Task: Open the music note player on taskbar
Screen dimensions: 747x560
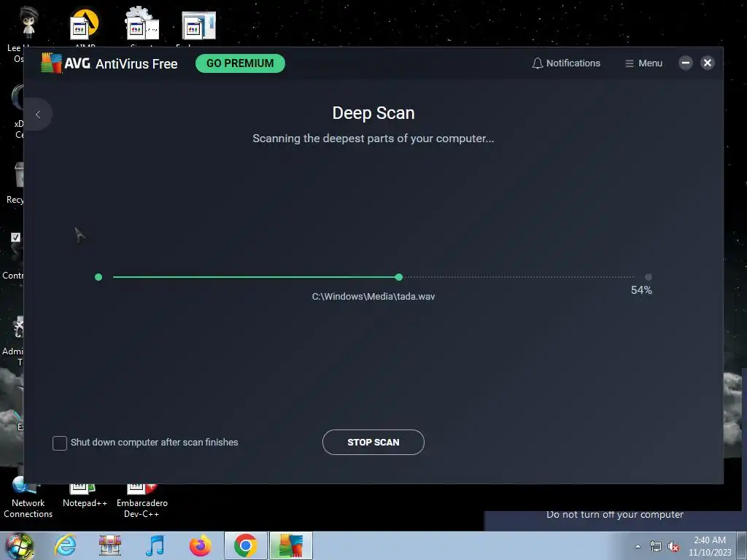Action: (155, 545)
